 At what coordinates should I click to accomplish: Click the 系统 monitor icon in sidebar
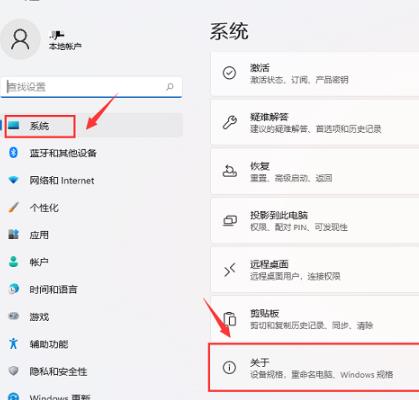14,126
